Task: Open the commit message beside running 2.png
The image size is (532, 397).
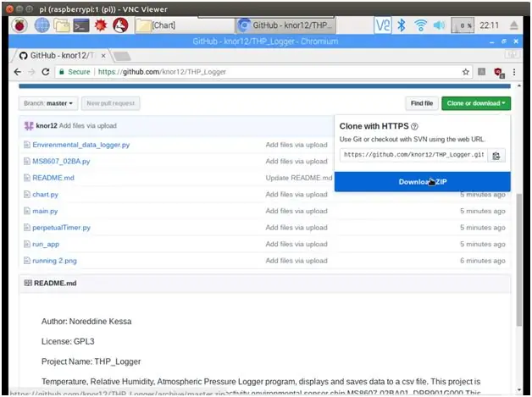Action: [x=296, y=261]
